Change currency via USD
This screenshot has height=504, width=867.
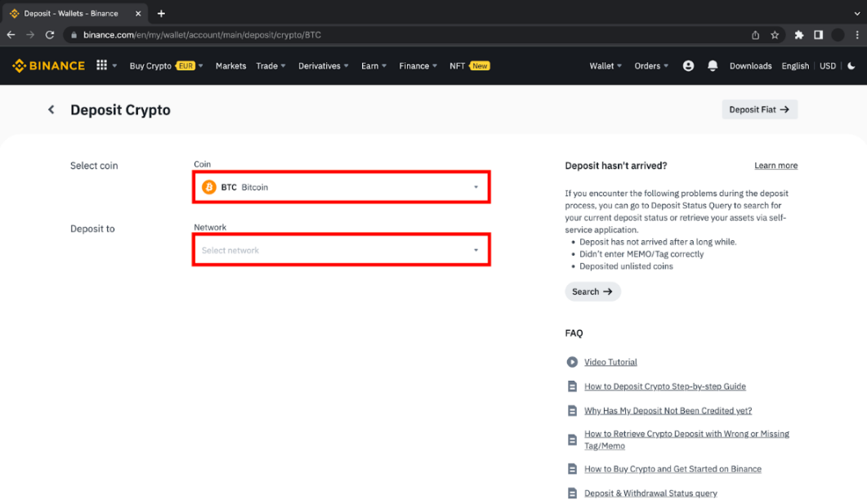coord(827,66)
